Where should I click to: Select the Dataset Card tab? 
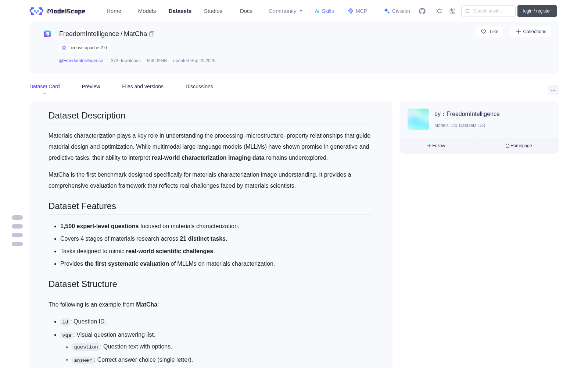coord(44,86)
